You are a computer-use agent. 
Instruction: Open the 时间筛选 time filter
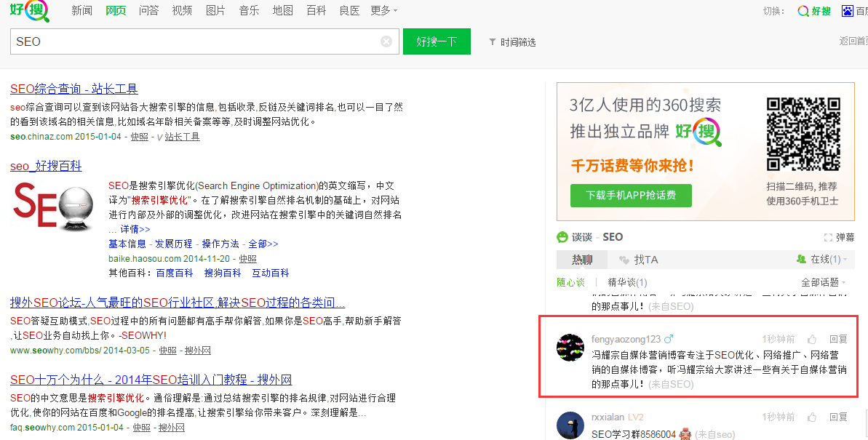click(x=513, y=42)
